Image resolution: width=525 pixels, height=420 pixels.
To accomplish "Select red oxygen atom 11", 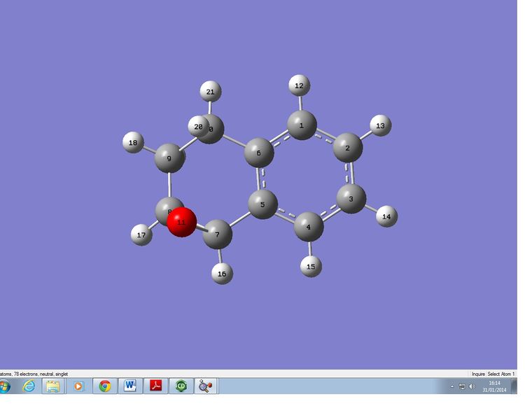I will click(x=181, y=222).
